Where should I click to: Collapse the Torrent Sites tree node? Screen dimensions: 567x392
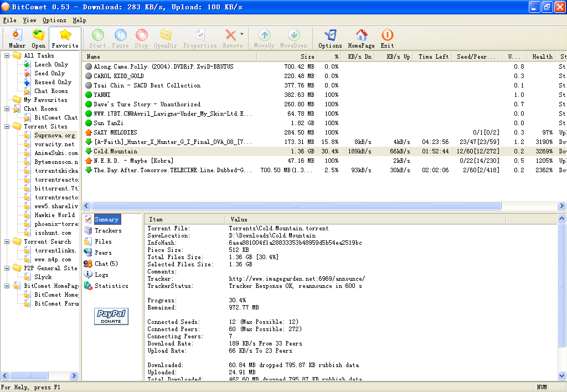point(7,127)
